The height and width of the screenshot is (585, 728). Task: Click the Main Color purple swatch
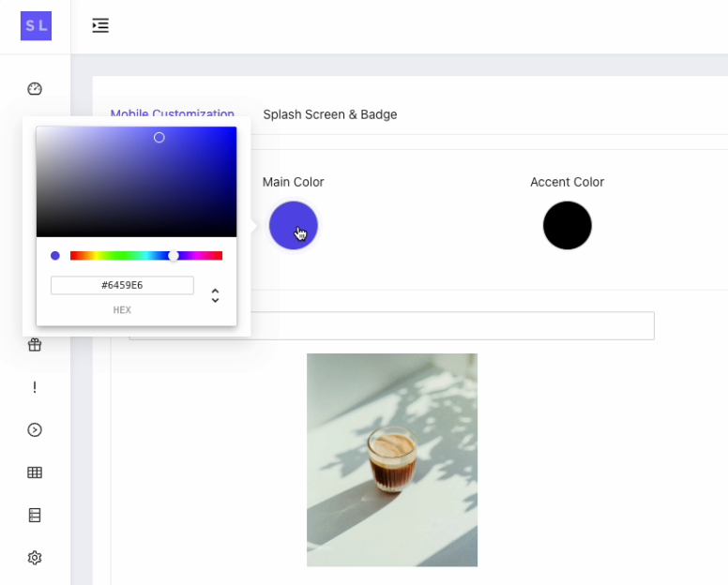[294, 225]
